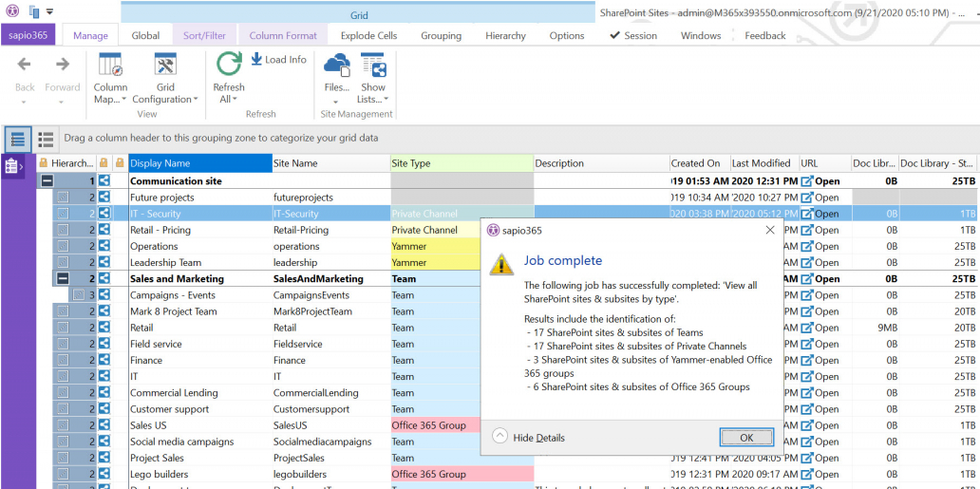Click the sapio365 logo in title bar
980x489 pixels.
point(12,10)
